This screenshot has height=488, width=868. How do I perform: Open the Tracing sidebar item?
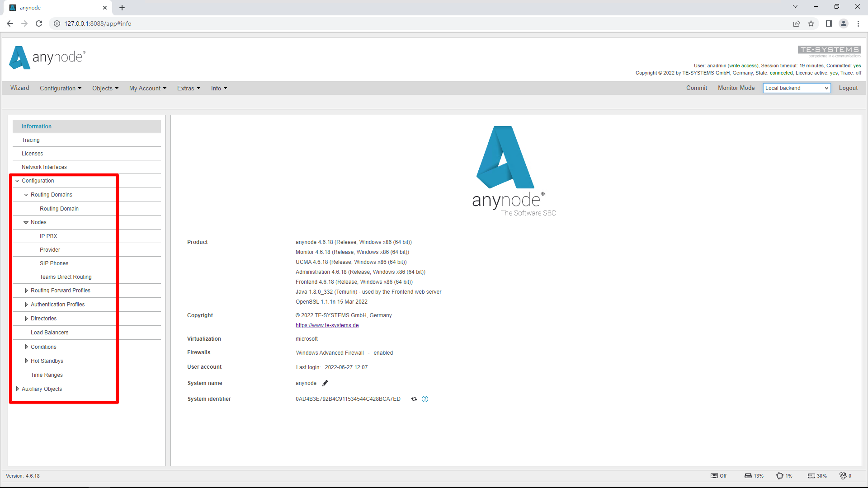coord(87,140)
